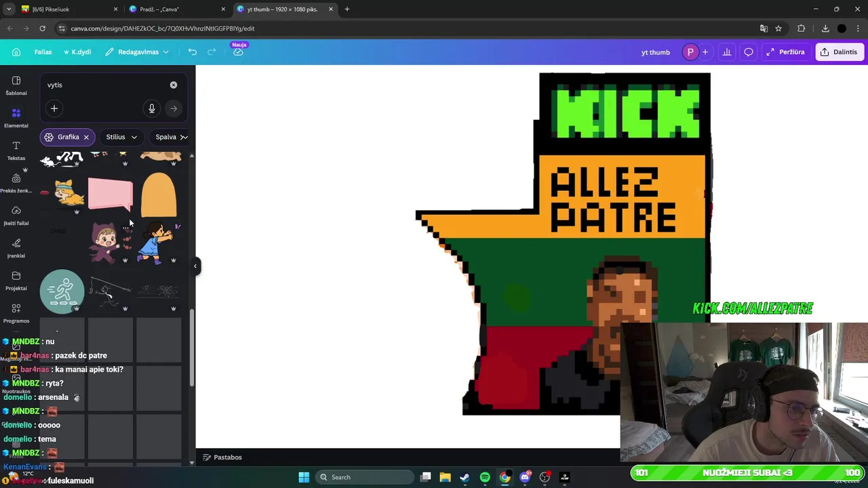
Task: Open a new browser tab
Action: [x=347, y=9]
